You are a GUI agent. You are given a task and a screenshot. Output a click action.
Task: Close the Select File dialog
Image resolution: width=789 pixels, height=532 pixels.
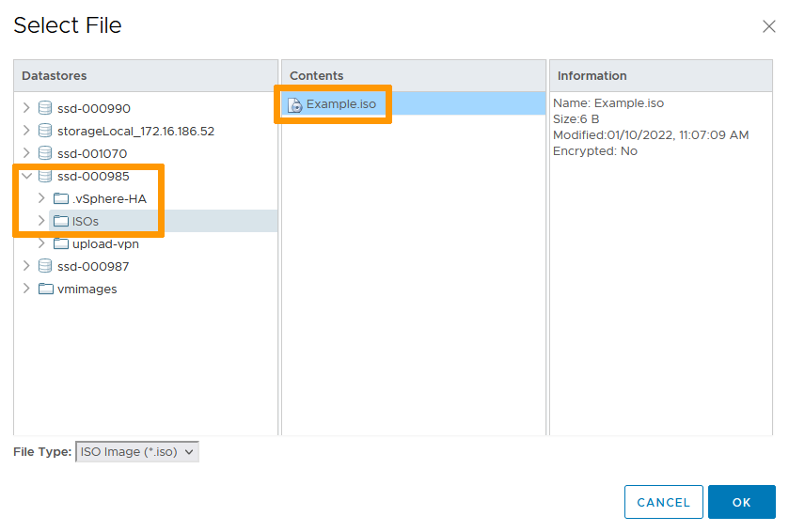tap(768, 26)
